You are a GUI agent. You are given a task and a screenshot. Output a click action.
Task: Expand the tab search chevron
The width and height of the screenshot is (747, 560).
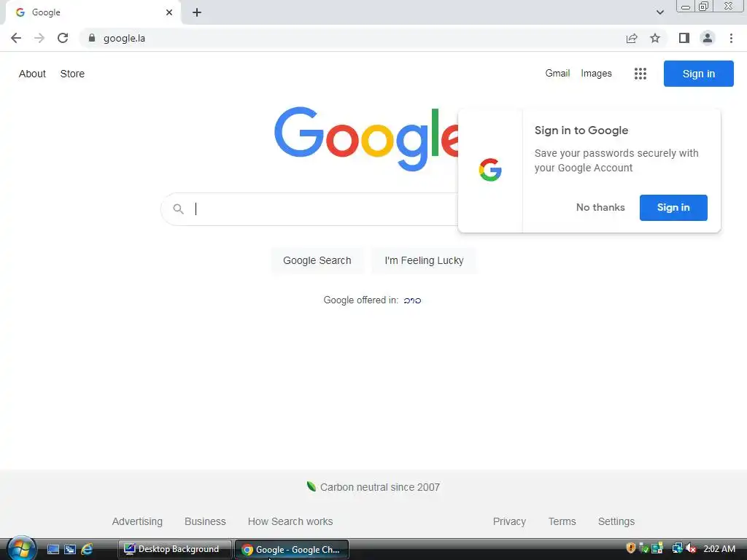659,12
